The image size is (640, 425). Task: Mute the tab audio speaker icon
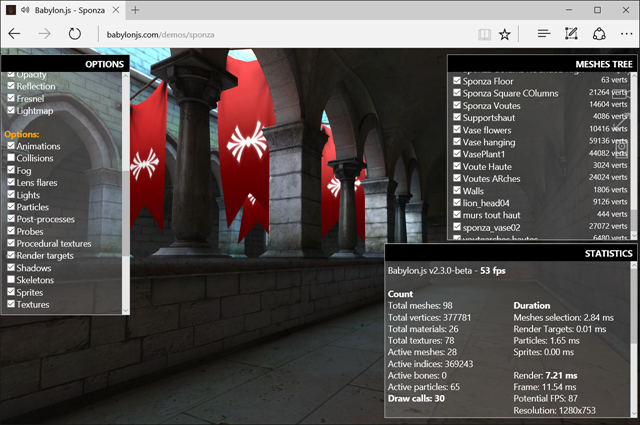[x=25, y=10]
